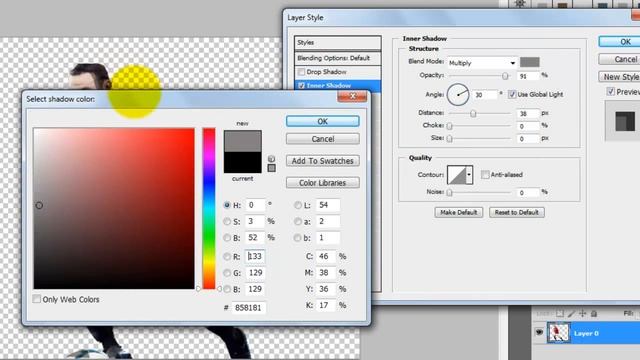Click lock transparent pixels icon in Layers
Screen dimensions: 640x360
coord(560,313)
